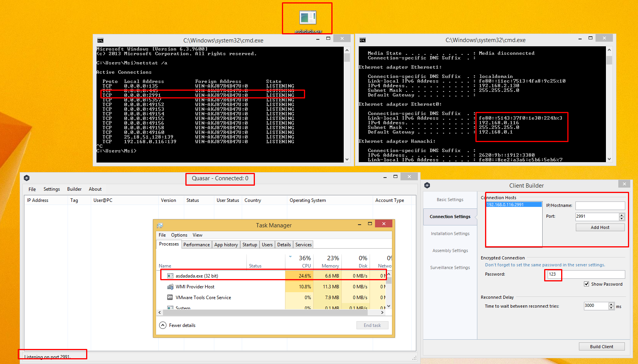The image size is (638, 364).
Task: Switch to the App history tab
Action: (226, 245)
